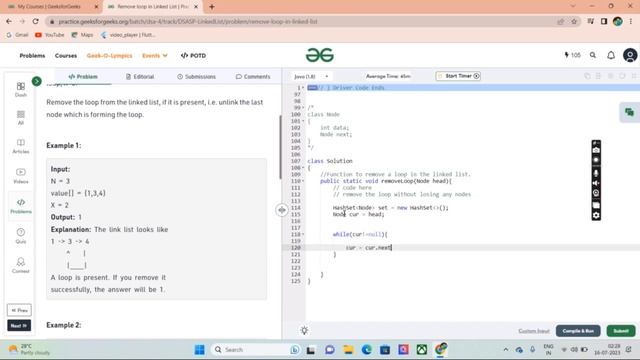Click the GeeksforGeeks logo
Image resolution: width=640 pixels, height=360 pixels.
(x=320, y=55)
